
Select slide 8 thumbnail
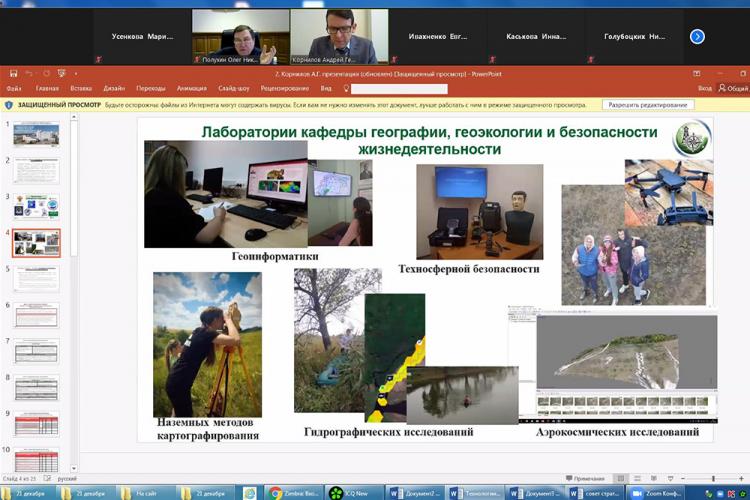pos(36,388)
